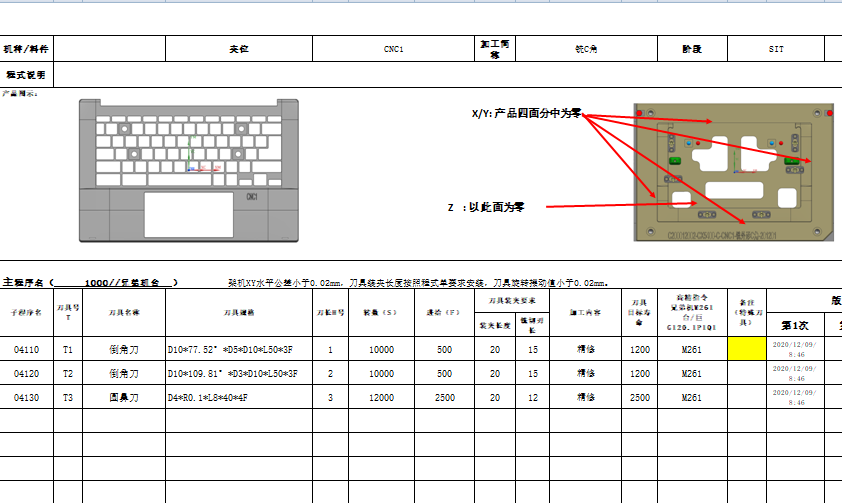Select the 子程序名 column header
The width and height of the screenshot is (842, 503).
26,312
